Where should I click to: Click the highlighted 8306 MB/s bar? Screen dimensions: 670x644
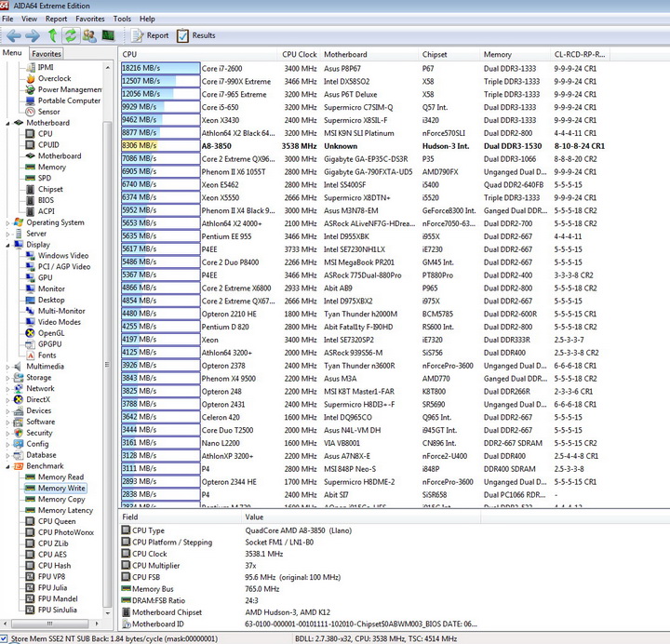[160, 146]
